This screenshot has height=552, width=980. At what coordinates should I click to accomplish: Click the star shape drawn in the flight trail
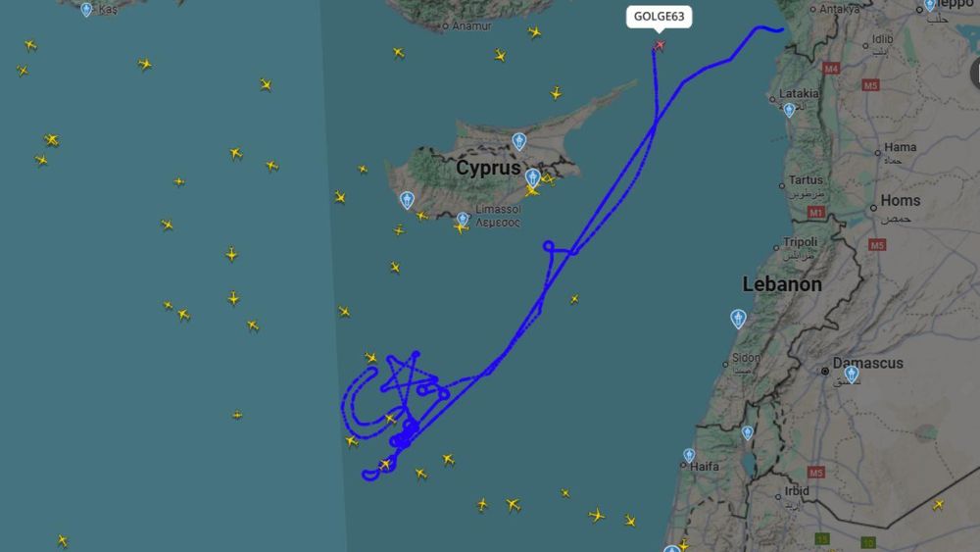[x=408, y=378]
